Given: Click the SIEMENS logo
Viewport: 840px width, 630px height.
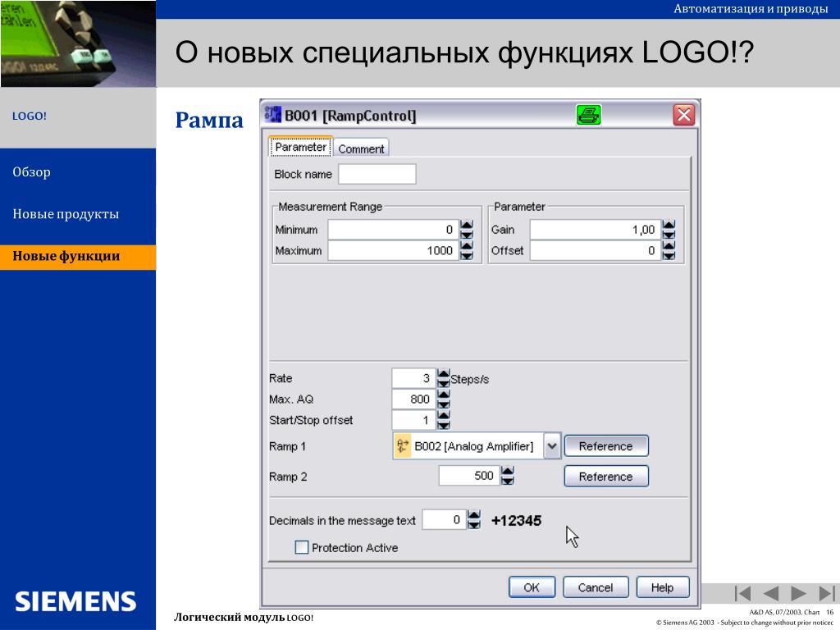Looking at the screenshot, I should [x=75, y=601].
